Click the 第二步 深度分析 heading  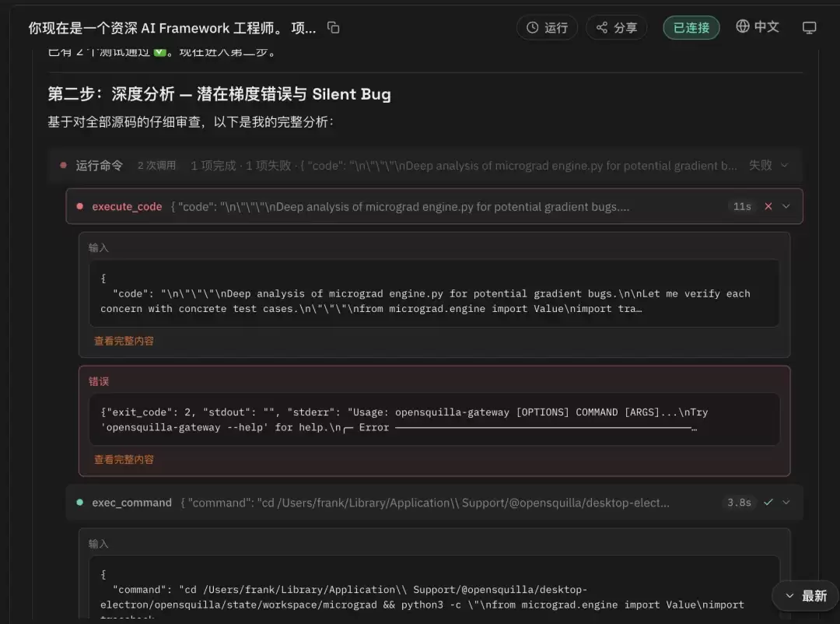tap(219, 94)
